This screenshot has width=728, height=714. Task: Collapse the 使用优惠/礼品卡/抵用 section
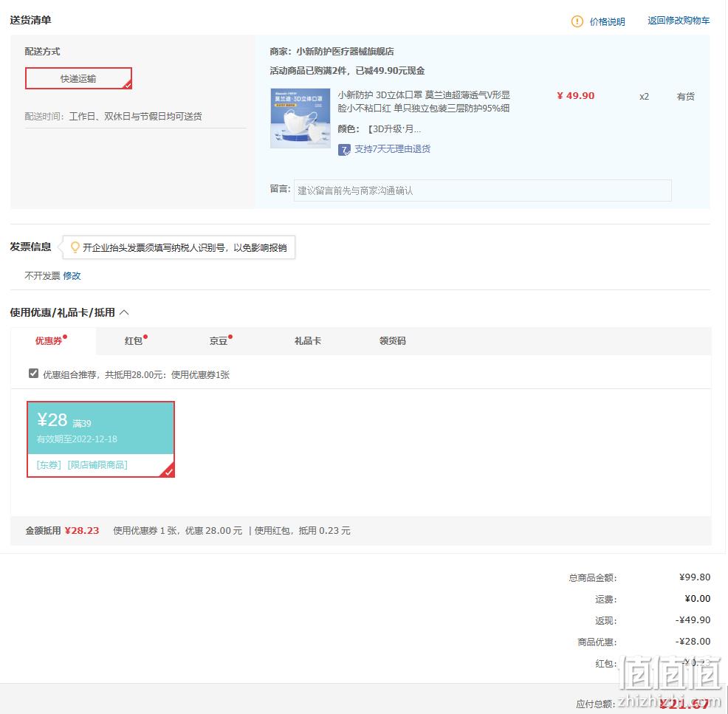click(124, 312)
